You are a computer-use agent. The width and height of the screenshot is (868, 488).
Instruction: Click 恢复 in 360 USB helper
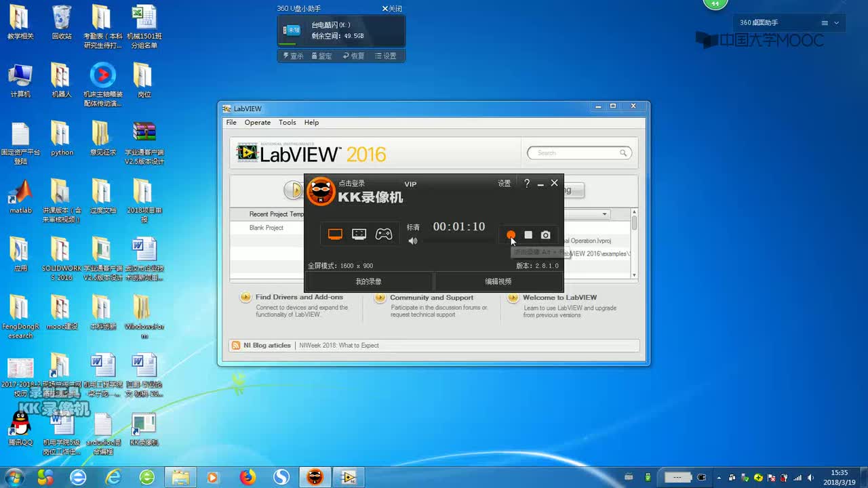[353, 56]
